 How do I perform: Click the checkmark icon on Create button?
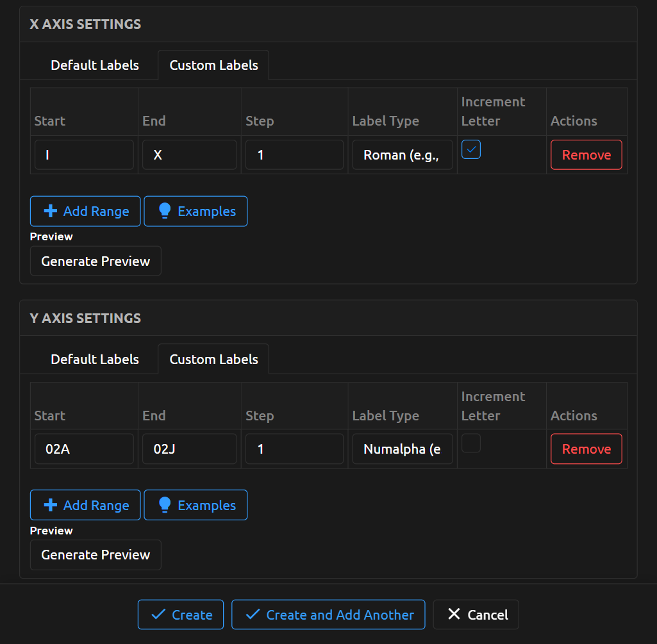158,615
